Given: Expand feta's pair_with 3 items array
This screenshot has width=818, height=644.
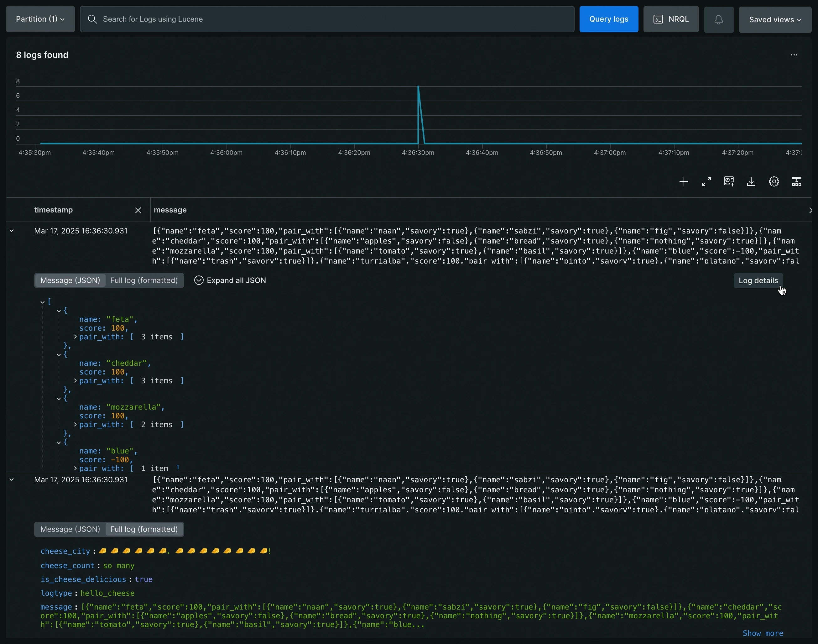Looking at the screenshot, I should 76,337.
